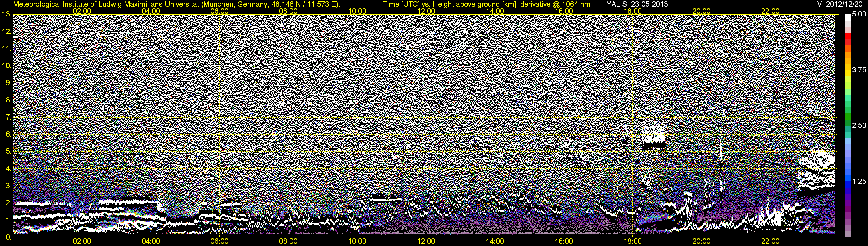Select '12:00' on the lower time axis
The image size is (868, 246).
pyautogui.click(x=426, y=242)
